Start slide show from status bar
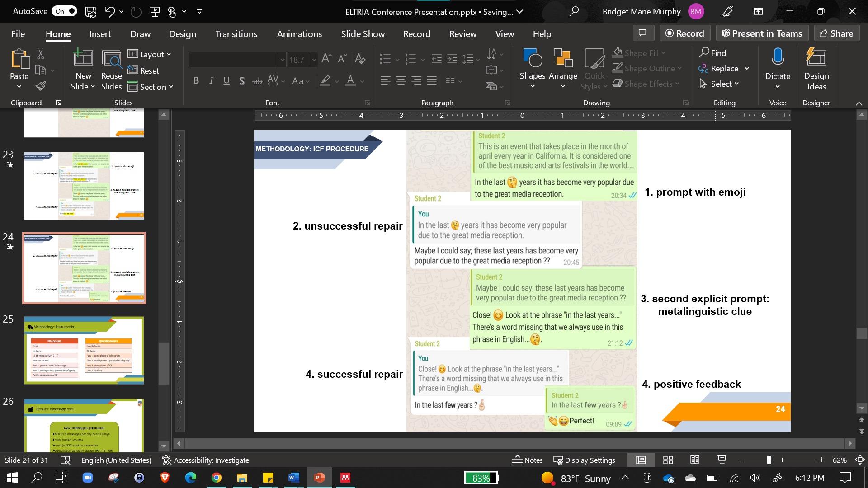The width and height of the screenshot is (868, 488). [x=722, y=460]
